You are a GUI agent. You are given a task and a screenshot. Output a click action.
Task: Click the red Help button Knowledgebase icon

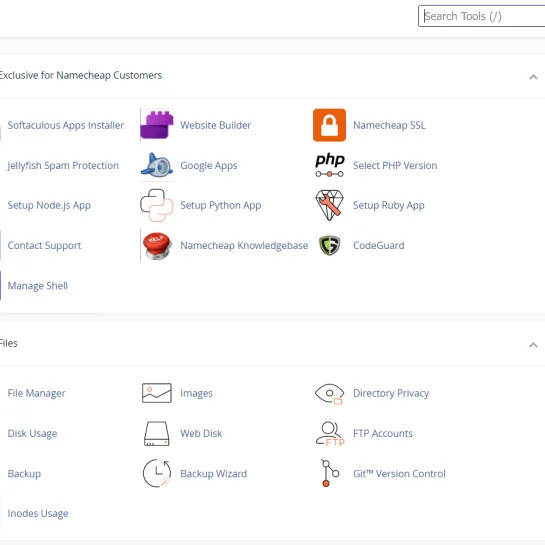pos(157,245)
